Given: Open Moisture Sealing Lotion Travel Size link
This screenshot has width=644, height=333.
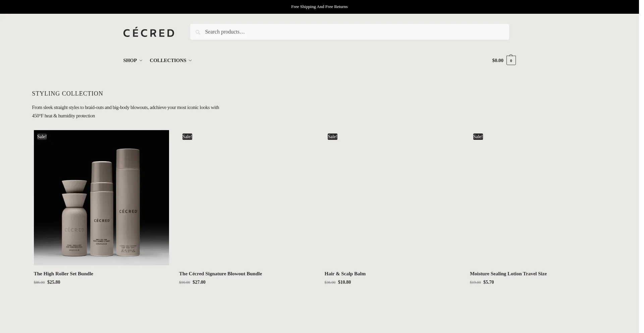Looking at the screenshot, I should click(x=508, y=274).
